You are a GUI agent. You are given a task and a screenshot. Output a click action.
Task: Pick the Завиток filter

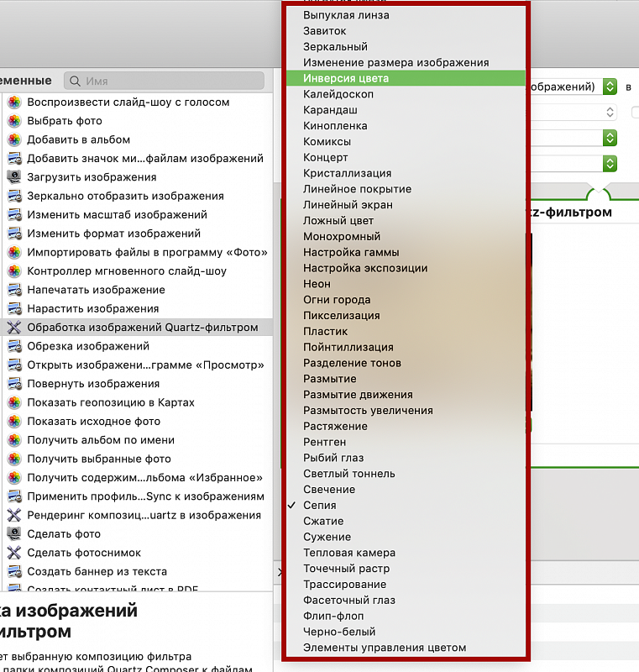(406, 31)
